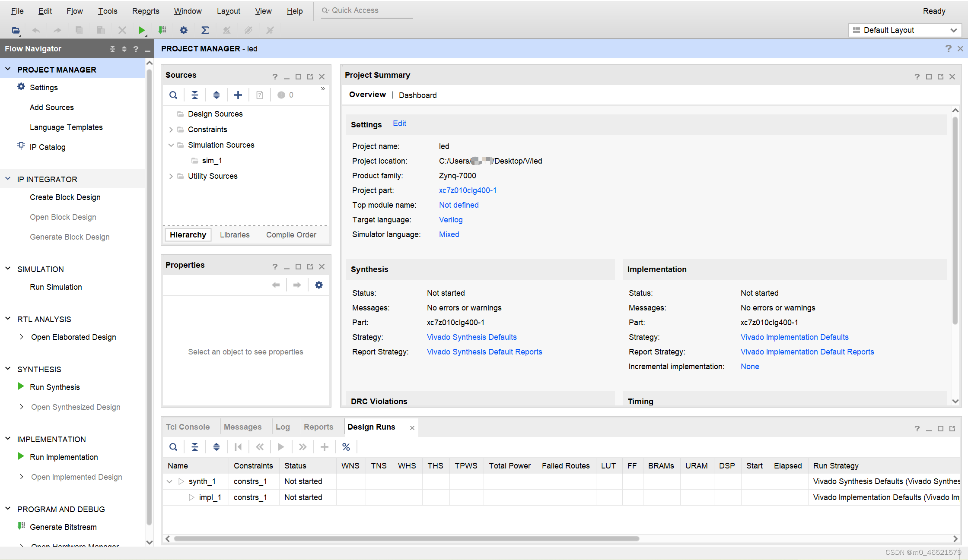Screen dimensions: 968x560
Task: Click Open Project icon in main toolbar
Action: [16, 30]
